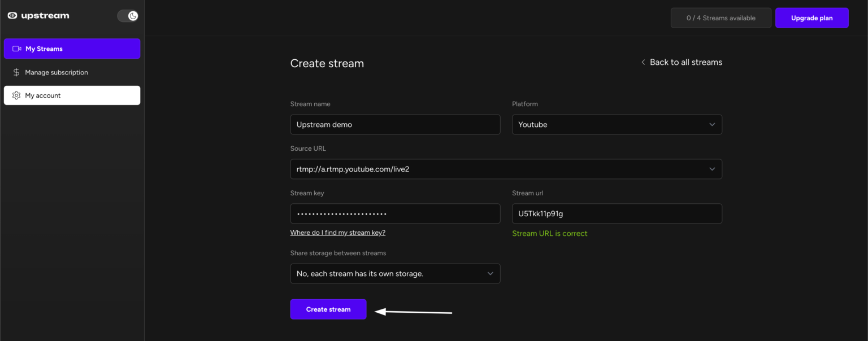
Task: Open the Platform selector showing Youtube
Action: click(617, 124)
